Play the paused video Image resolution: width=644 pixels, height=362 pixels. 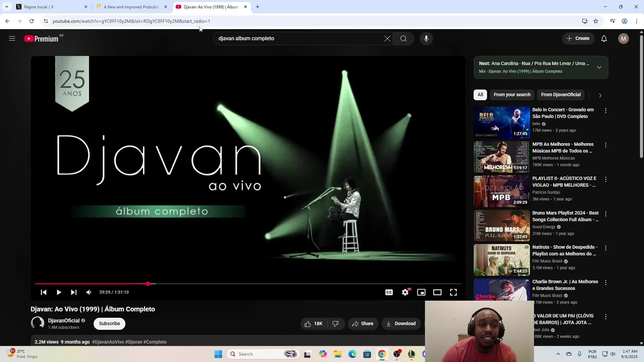point(59,292)
